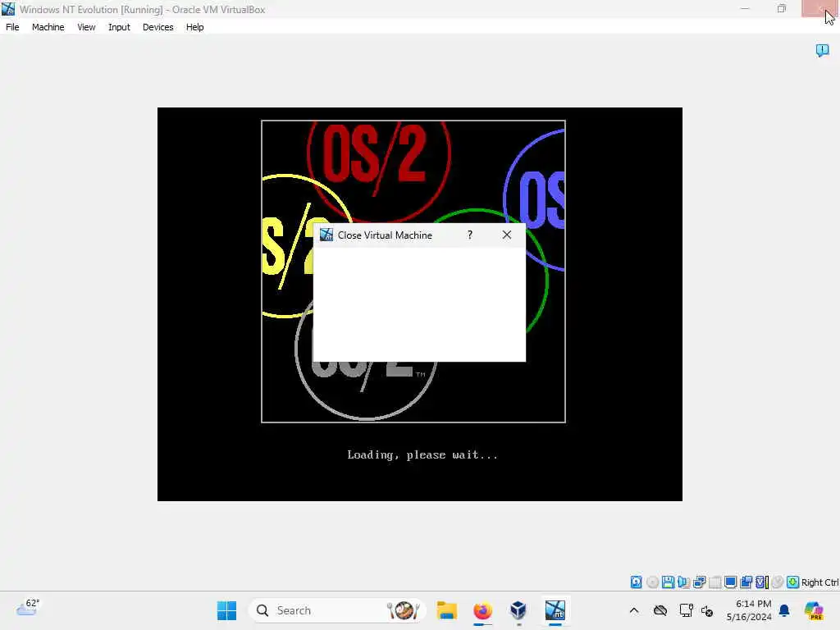Open the Input menu
The height and width of the screenshot is (630, 840).
[x=119, y=27]
